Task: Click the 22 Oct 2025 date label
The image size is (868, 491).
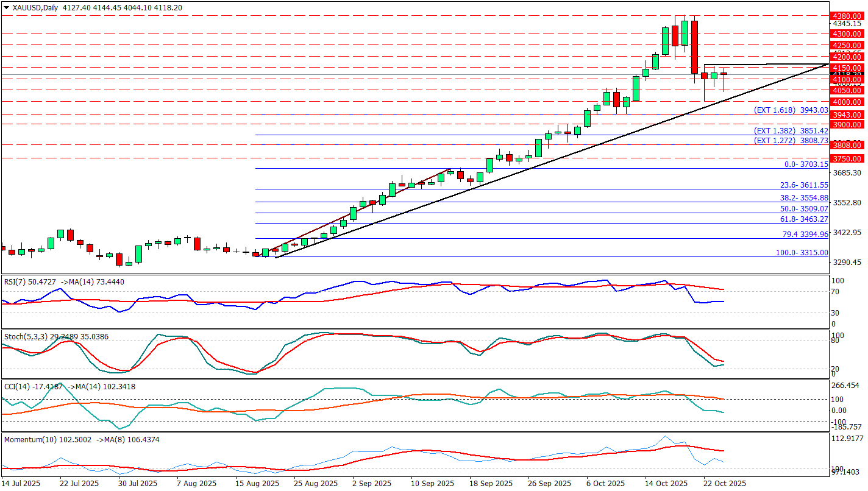Action: tap(724, 483)
